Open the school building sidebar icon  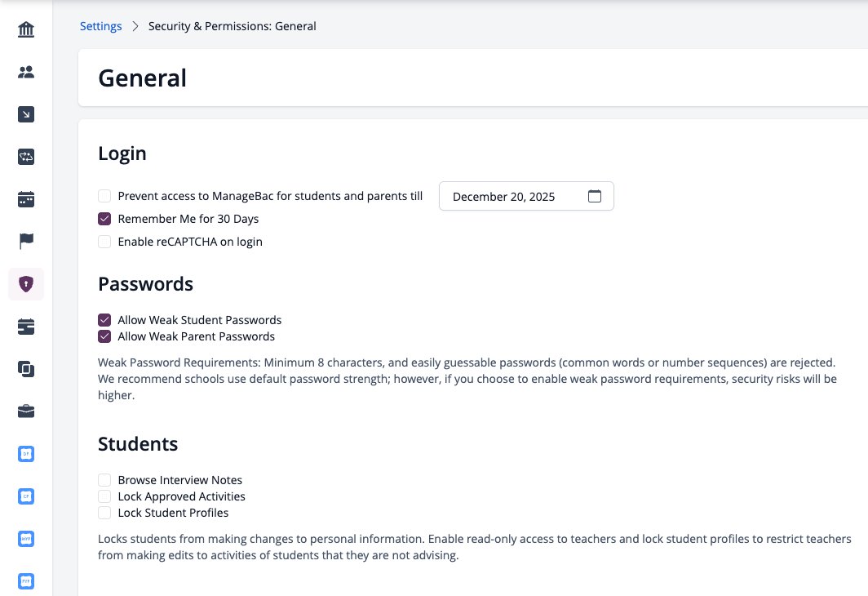coord(26,29)
